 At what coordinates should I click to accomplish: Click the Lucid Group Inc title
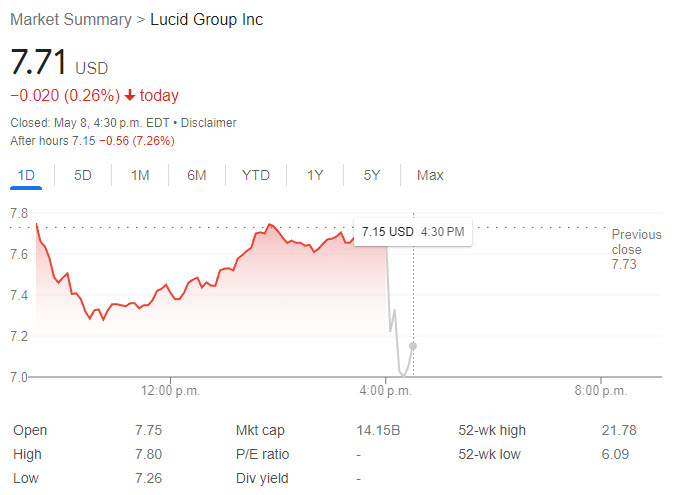coord(207,20)
